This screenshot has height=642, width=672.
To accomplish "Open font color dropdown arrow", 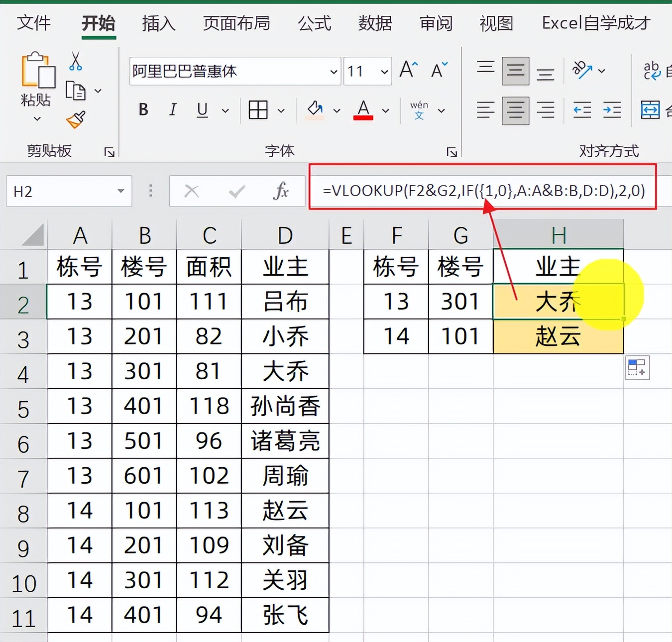I will click(x=385, y=110).
